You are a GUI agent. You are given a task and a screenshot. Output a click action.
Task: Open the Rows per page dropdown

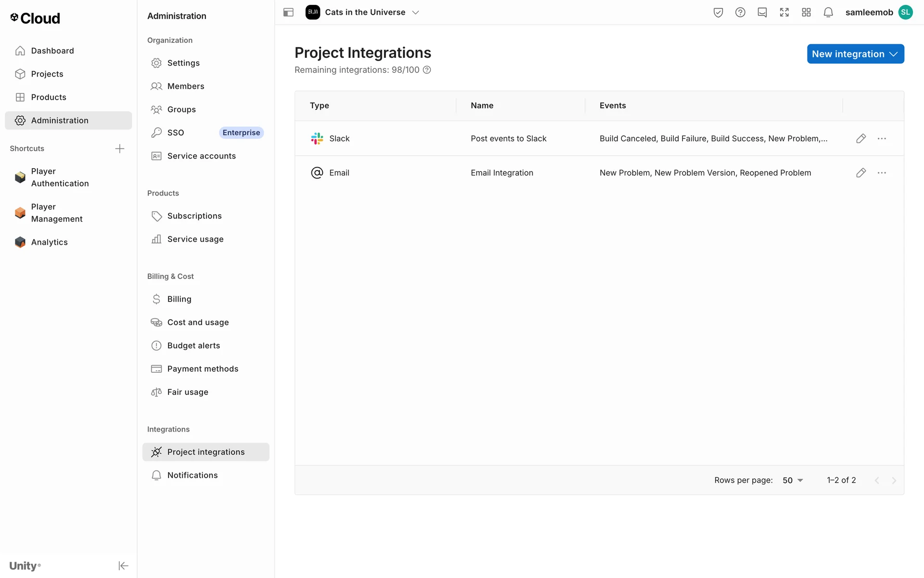coord(793,480)
